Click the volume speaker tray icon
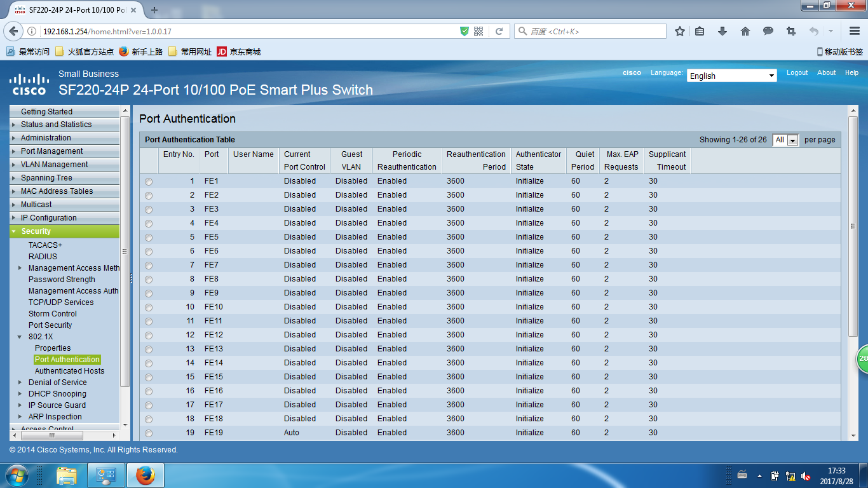The image size is (868, 488). coord(806,475)
